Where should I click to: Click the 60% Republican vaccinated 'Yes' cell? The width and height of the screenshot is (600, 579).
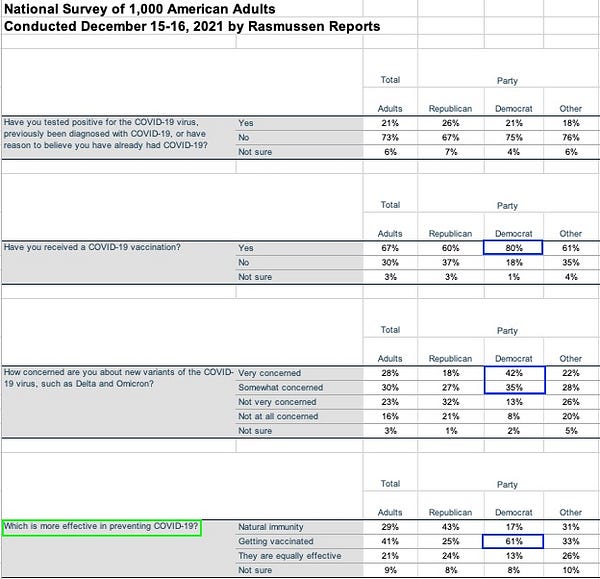click(450, 248)
